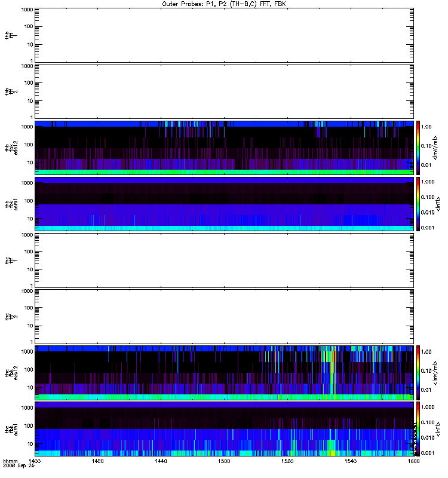Click the 10 y-axis label of thc fbk scm1
This screenshot has height=478, width=448.
coord(30,444)
